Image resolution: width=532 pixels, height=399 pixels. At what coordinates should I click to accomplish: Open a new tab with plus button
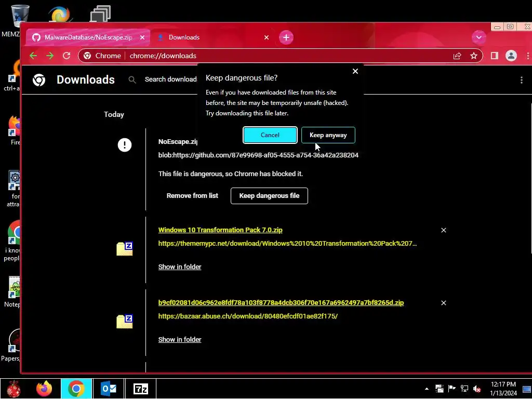click(x=286, y=37)
